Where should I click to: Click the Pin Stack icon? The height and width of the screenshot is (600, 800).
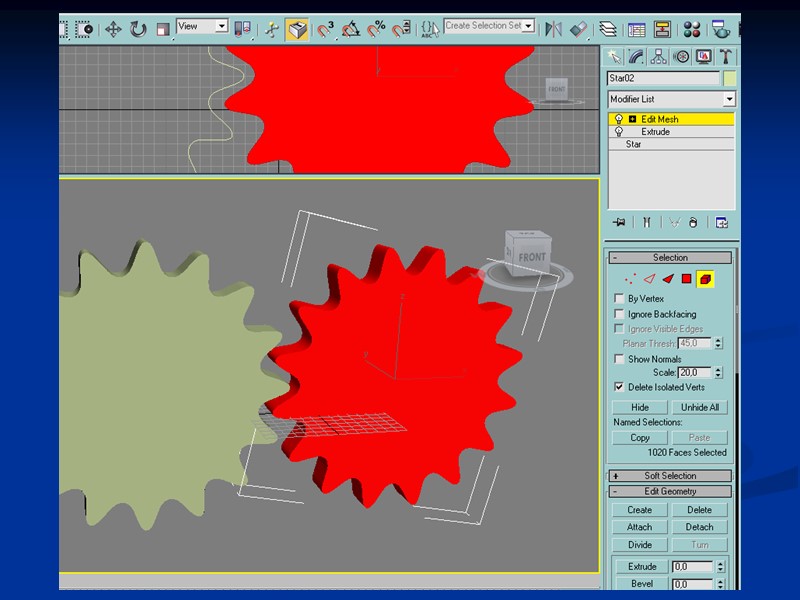coord(620,222)
